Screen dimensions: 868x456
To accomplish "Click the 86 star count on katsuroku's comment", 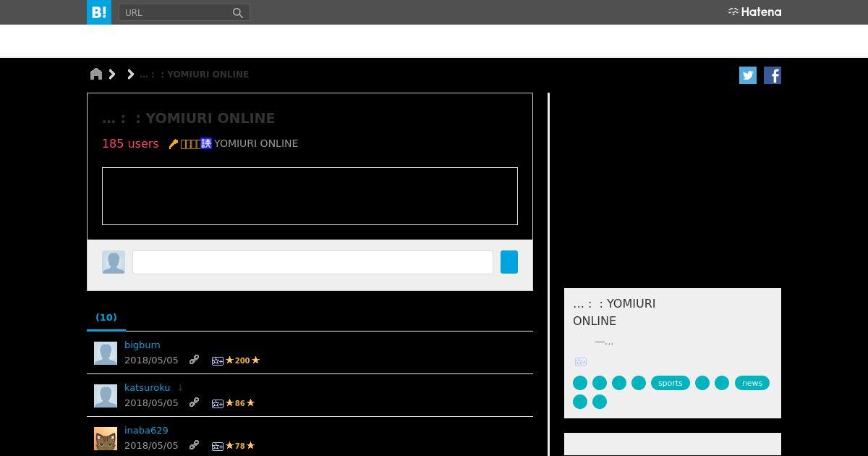I will pos(240,403).
